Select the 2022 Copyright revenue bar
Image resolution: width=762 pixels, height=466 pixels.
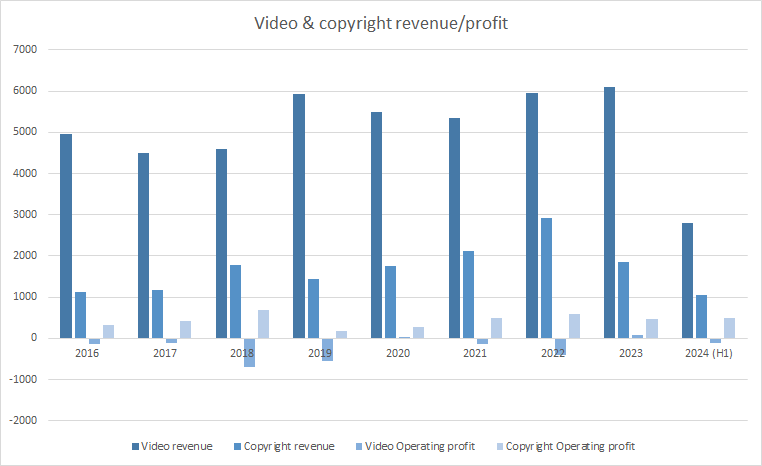pos(546,278)
